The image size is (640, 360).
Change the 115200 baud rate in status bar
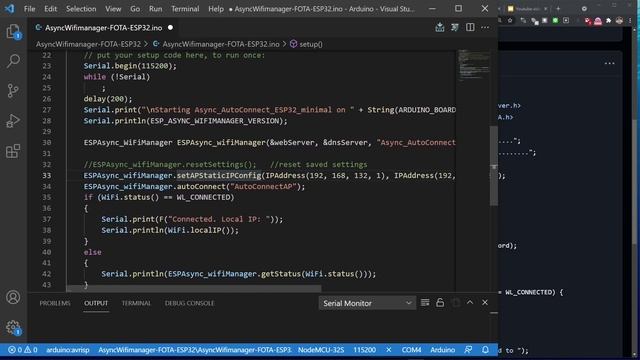(x=364, y=350)
